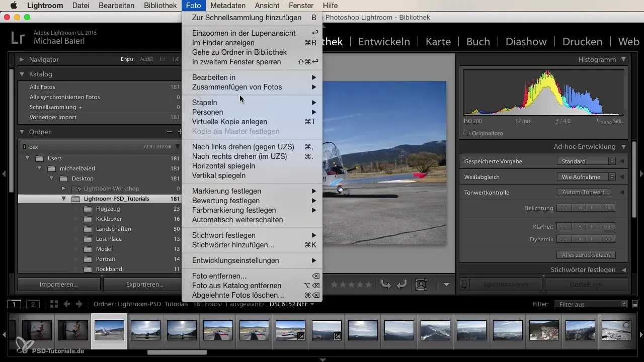Image resolution: width=644 pixels, height=362 pixels.
Task: Select first kickboxer thumbnail in filmstrip
Action: [37, 330]
